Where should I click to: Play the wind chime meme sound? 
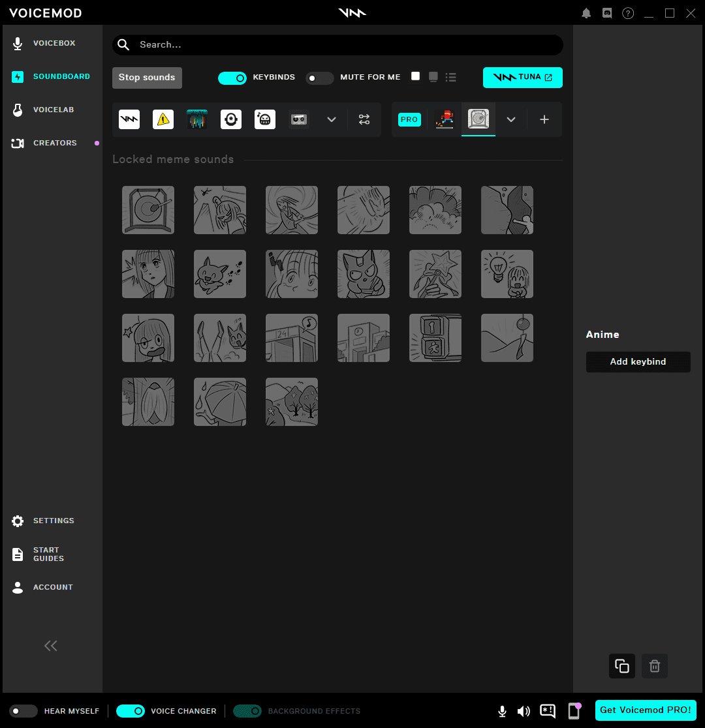[507, 337]
